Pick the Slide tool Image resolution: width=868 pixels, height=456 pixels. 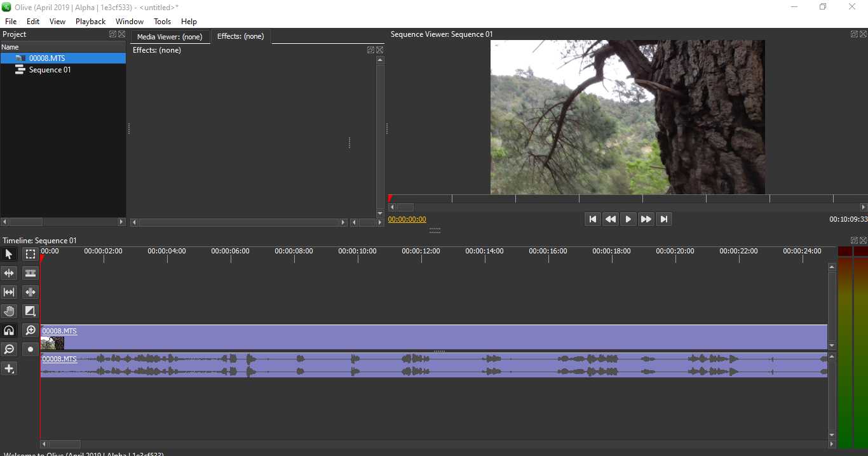click(30, 292)
